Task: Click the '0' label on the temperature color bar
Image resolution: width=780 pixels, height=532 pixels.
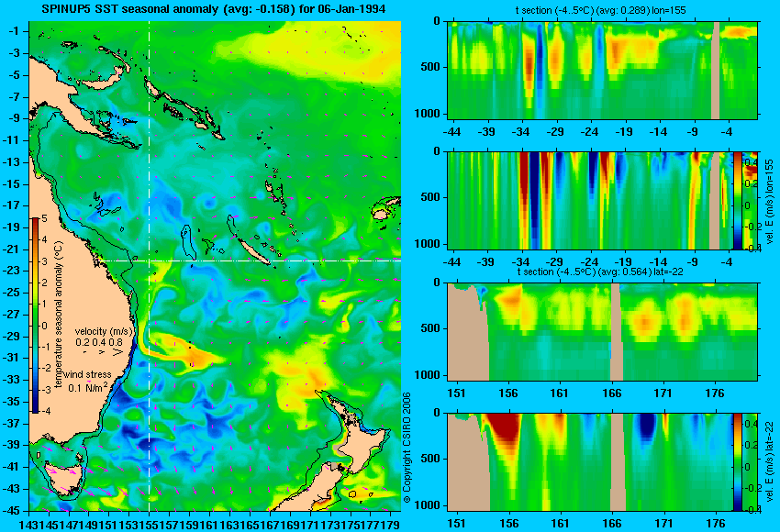Action: click(44, 326)
